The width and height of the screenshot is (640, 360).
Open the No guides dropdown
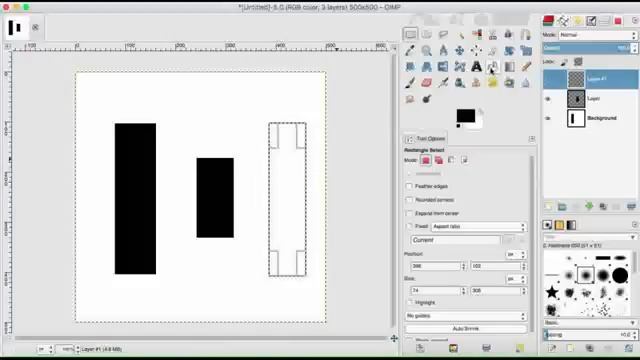point(466,316)
